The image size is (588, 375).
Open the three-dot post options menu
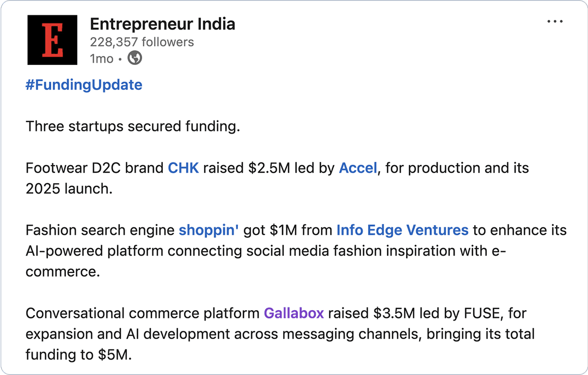[554, 22]
